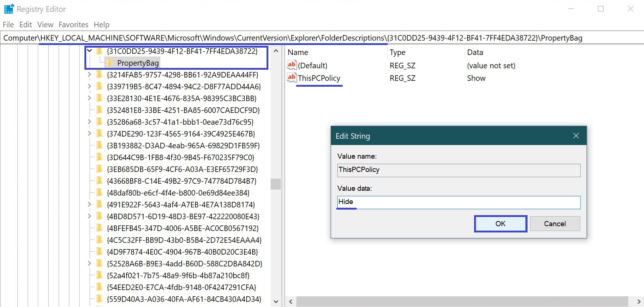644x307 pixels.
Task: Click the tree pane scroll up arrow
Action: [276, 51]
